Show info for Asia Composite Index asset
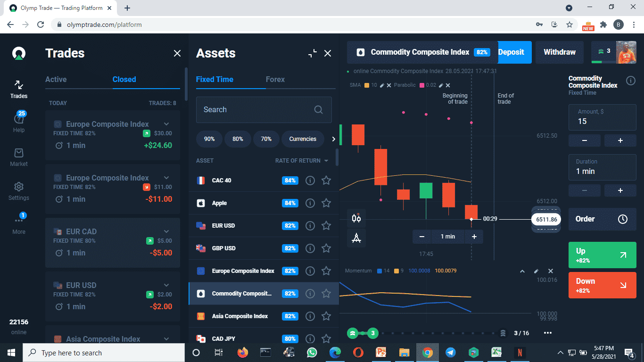The image size is (644, 362). pos(310,316)
